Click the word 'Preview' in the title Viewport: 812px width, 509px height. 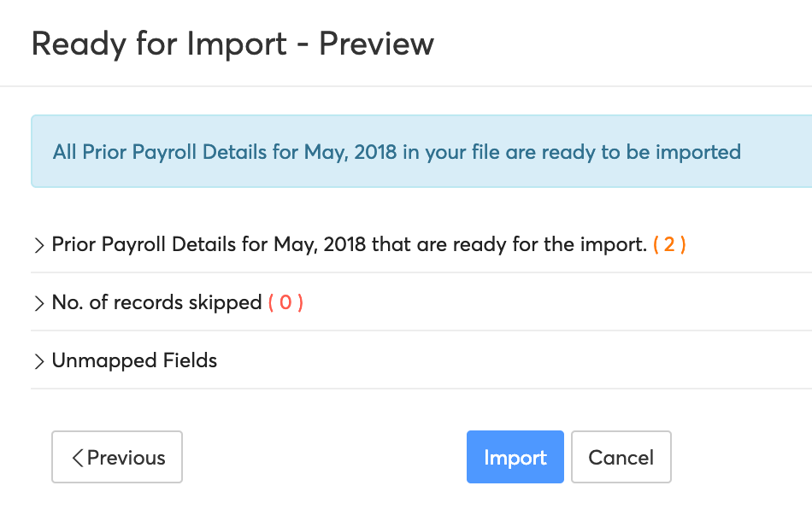(376, 44)
